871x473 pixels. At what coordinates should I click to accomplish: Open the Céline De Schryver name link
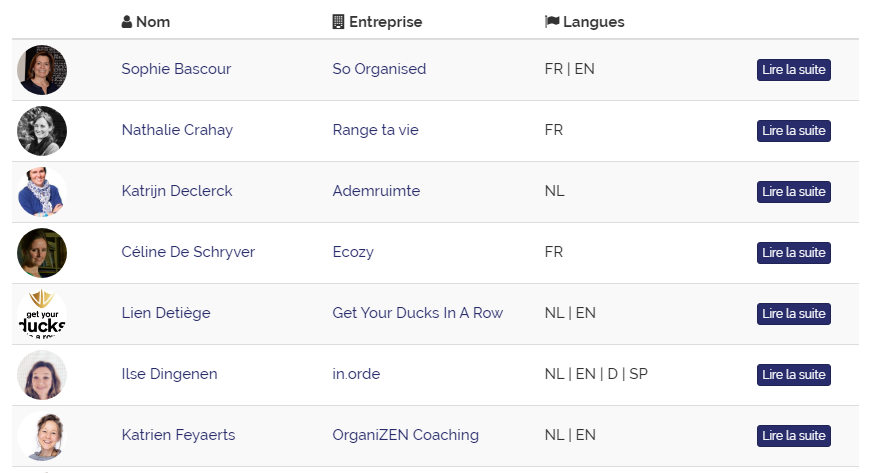click(x=188, y=252)
